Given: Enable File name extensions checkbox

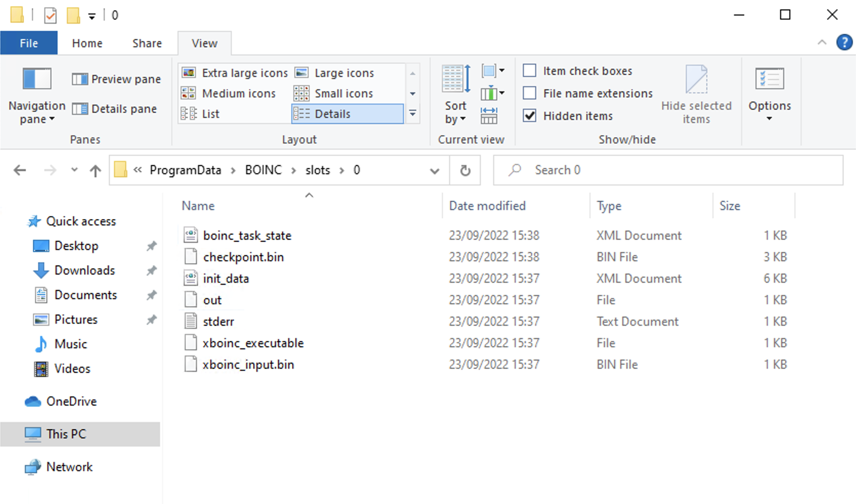Looking at the screenshot, I should click(x=529, y=93).
